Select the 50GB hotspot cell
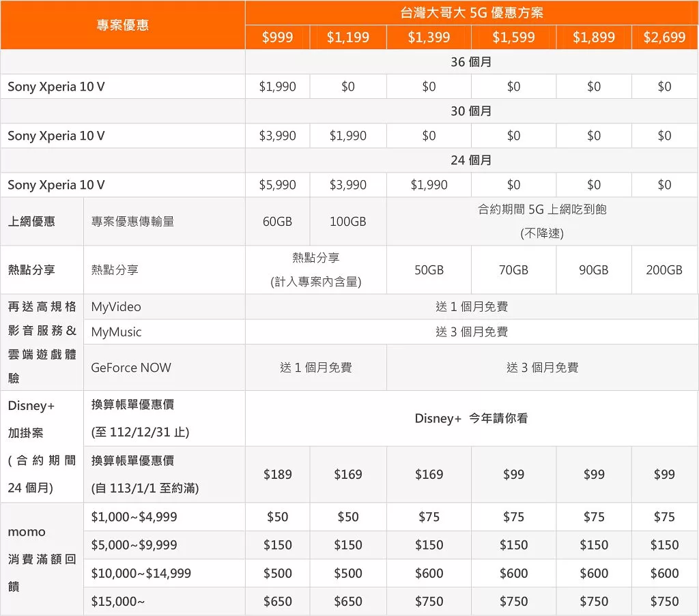The image size is (699, 616). pos(429,270)
